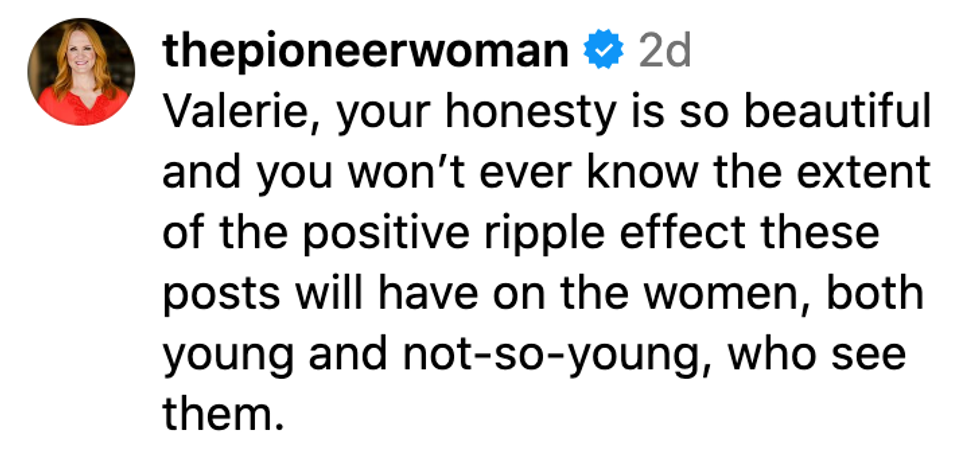Click the word these in the comment
The image size is (980, 455).
[x=816, y=235]
